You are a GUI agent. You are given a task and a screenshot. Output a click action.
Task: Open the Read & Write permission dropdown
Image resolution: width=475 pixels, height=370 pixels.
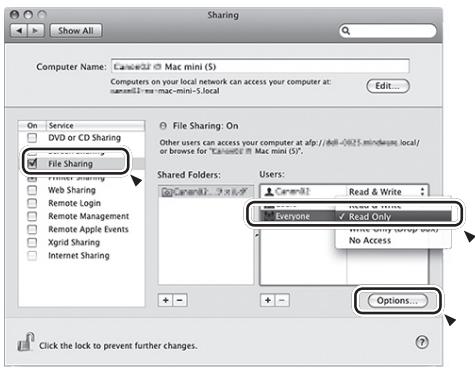coord(387,192)
